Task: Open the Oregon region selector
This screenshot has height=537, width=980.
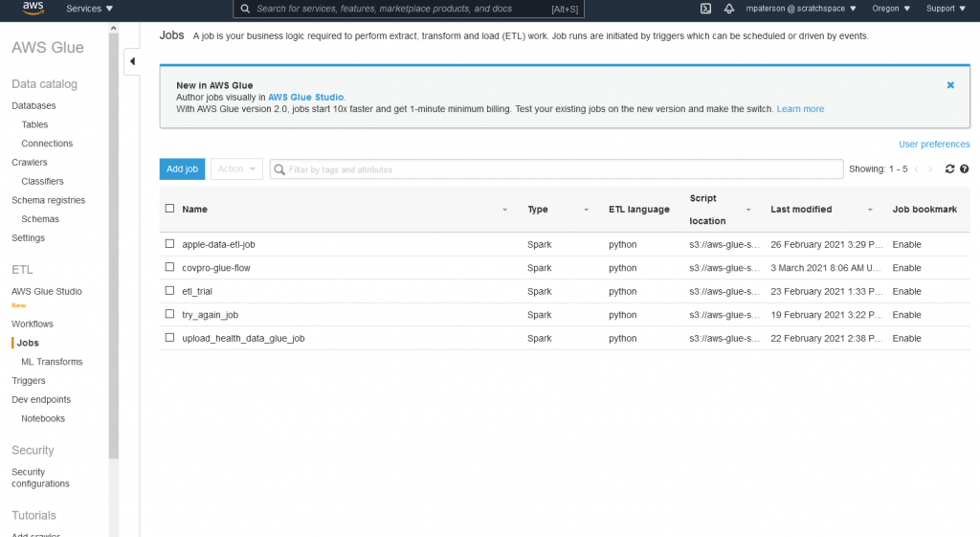Action: coord(891,9)
